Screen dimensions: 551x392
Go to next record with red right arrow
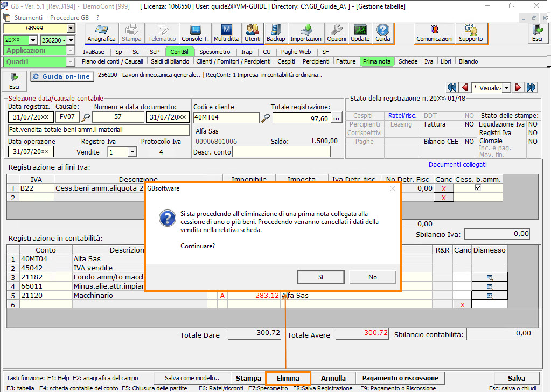tap(518, 87)
